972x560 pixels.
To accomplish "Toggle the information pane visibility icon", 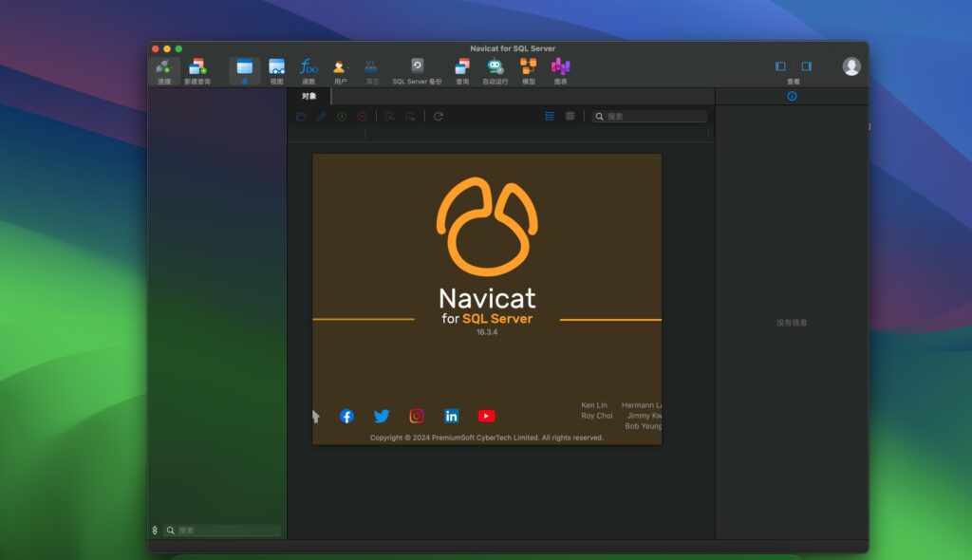I will click(808, 66).
